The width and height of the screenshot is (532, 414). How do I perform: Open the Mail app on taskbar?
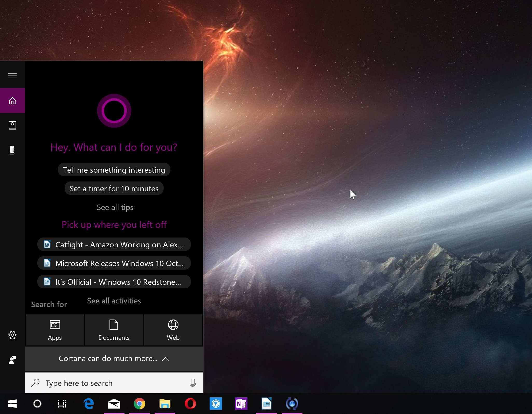tap(114, 404)
